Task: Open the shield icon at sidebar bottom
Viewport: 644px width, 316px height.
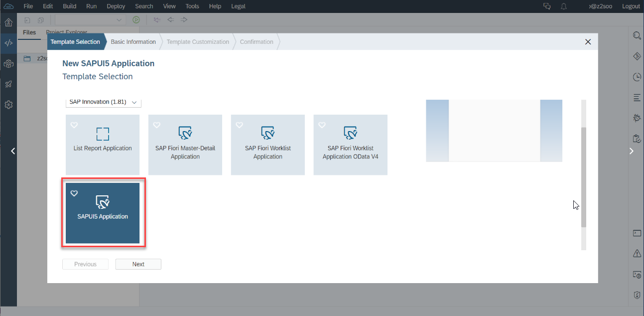Action: point(637,295)
